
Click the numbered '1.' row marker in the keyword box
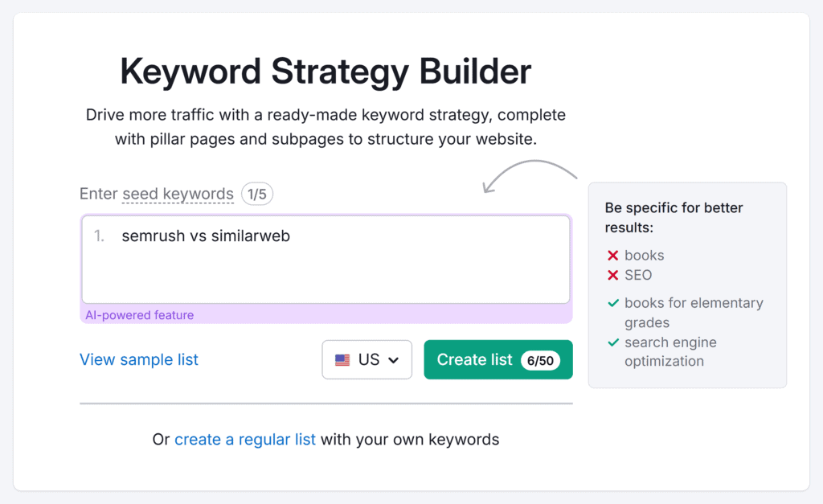[x=98, y=236]
